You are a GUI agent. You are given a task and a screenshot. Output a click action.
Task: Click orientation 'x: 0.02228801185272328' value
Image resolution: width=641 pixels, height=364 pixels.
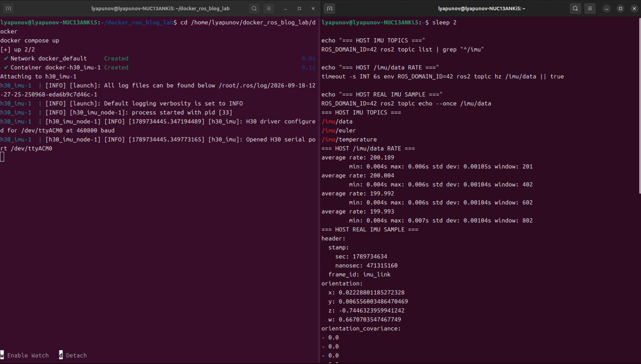coord(366,293)
